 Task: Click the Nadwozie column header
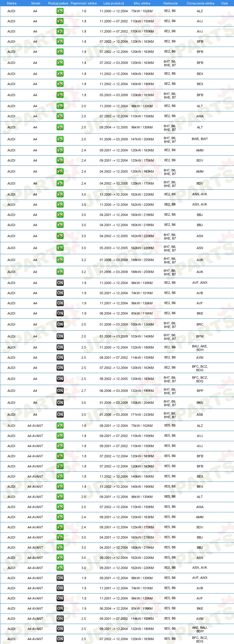171,3
